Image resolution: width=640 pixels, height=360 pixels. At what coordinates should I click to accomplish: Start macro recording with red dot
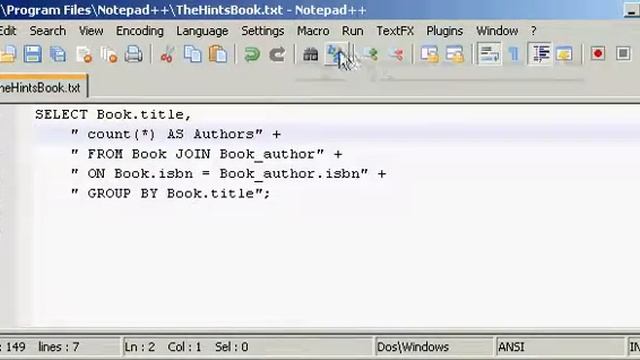click(x=598, y=54)
